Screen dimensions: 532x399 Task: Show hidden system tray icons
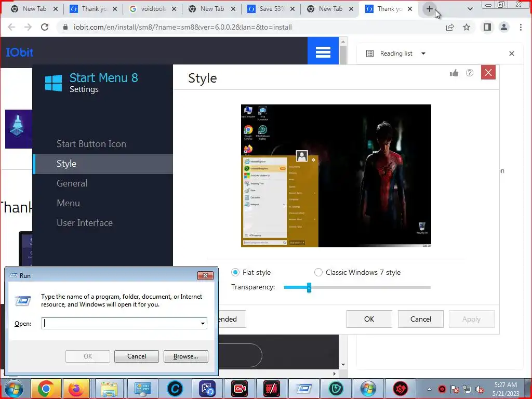point(429,389)
